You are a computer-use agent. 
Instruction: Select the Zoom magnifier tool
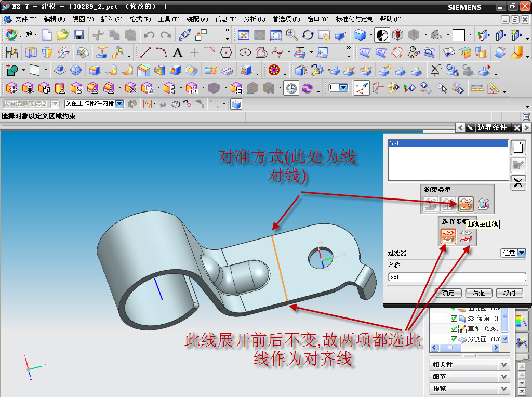point(291,35)
